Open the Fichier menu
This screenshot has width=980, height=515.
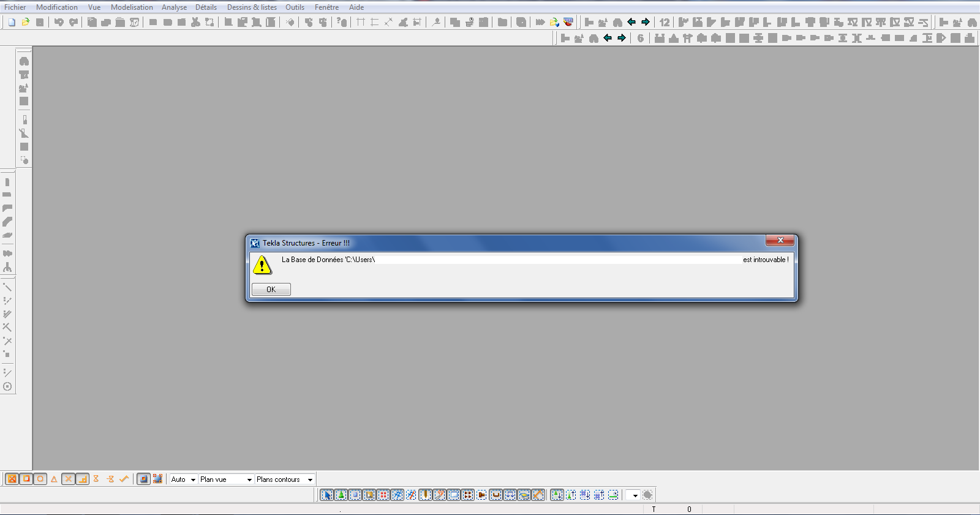pos(15,7)
